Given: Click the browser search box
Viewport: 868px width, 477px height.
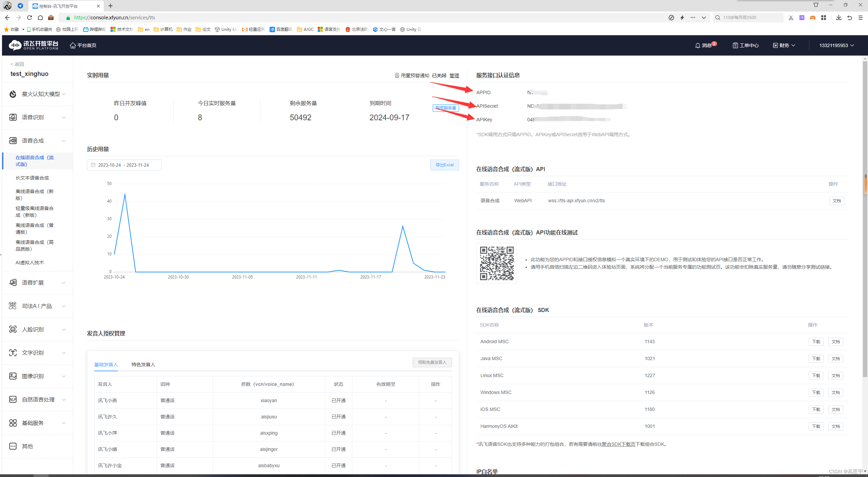Looking at the screenshot, I should (x=748, y=18).
